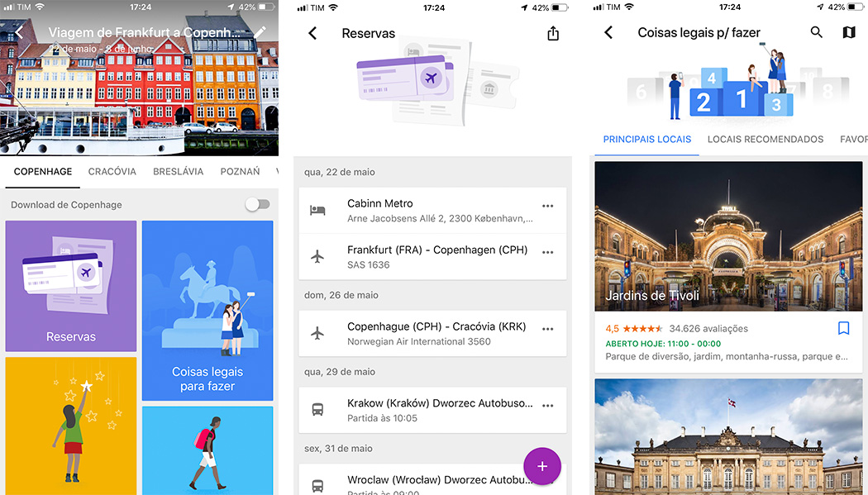868x495 pixels.
Task: Select the Breslávia city tab
Action: [x=178, y=172]
